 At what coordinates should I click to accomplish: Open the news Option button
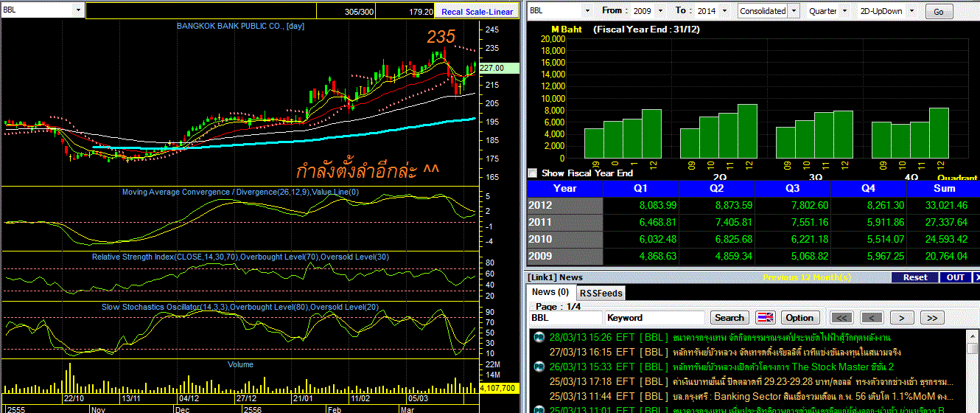(799, 318)
